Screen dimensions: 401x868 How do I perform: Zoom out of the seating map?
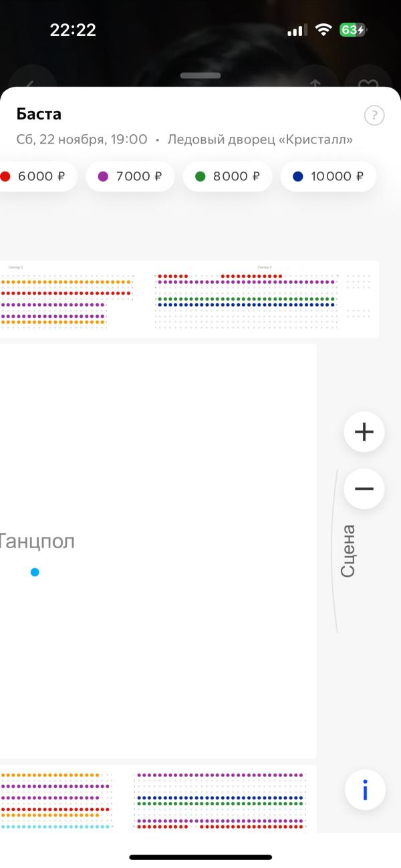tap(364, 489)
